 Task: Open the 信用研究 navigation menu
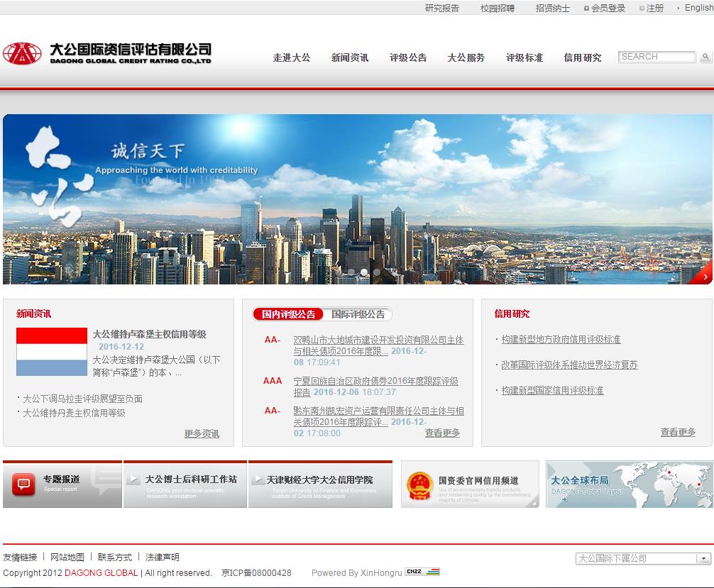[583, 57]
